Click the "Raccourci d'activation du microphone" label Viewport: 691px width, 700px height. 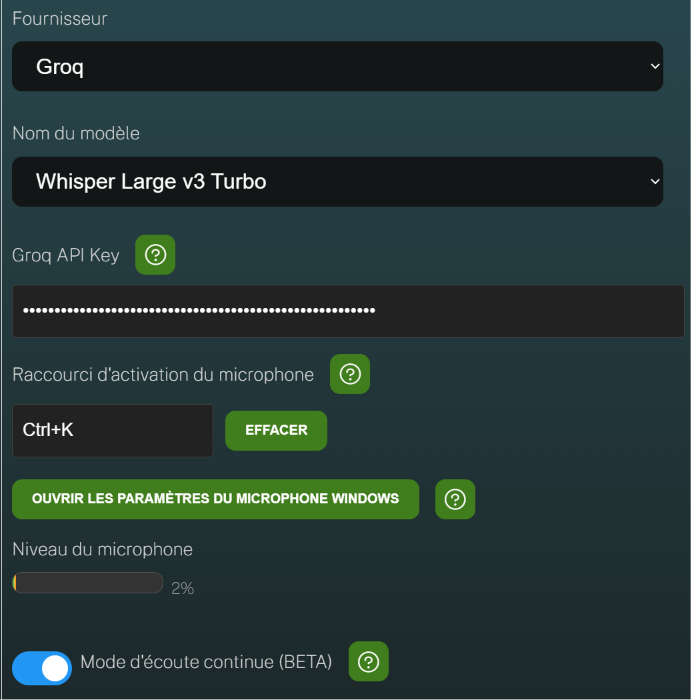pyautogui.click(x=163, y=375)
